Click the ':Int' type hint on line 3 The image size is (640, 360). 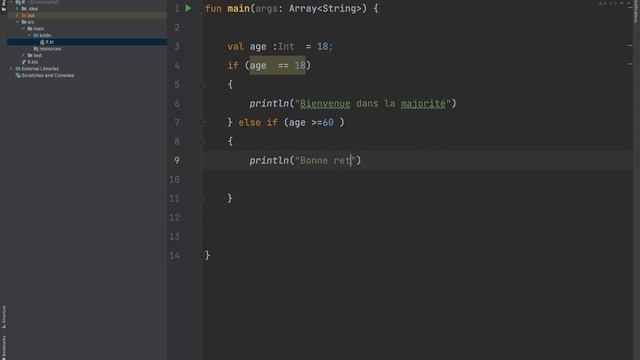pyautogui.click(x=283, y=47)
